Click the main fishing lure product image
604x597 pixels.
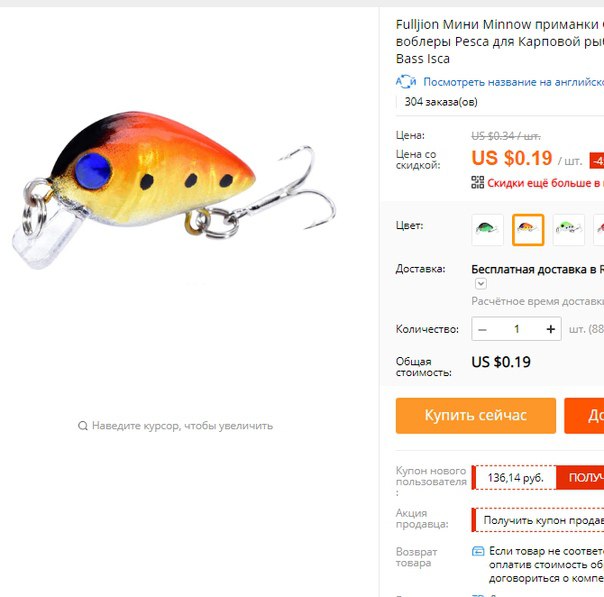[173, 189]
